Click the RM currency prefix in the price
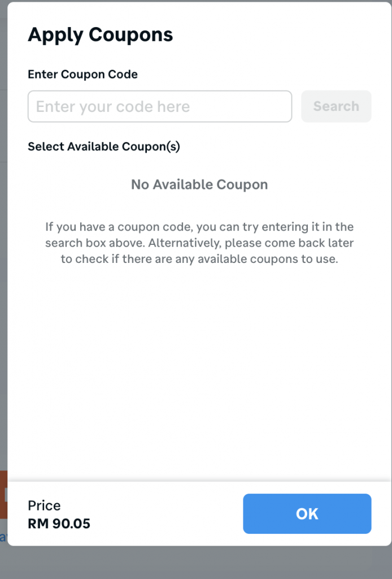Viewport: 392px width, 579px height. 37,524
